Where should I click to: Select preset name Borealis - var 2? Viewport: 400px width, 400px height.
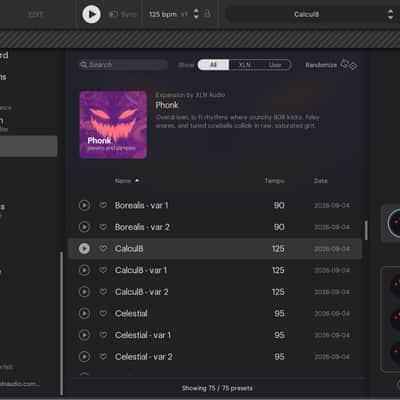click(x=142, y=227)
